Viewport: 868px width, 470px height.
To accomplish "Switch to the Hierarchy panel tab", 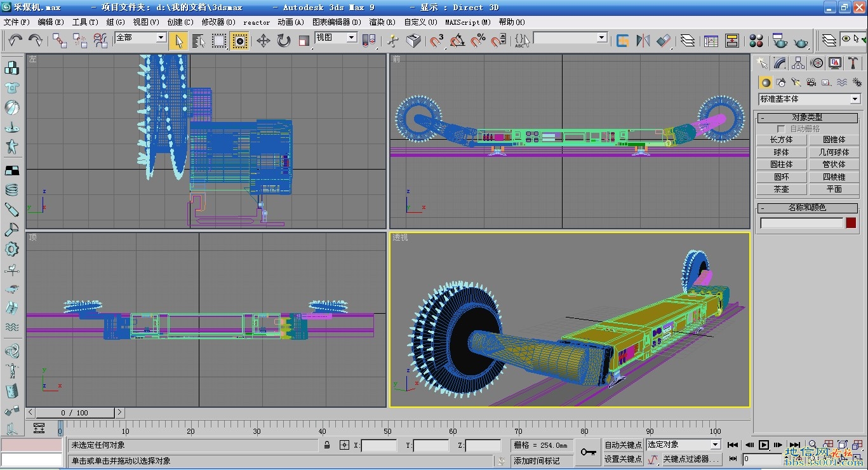I will click(x=798, y=63).
